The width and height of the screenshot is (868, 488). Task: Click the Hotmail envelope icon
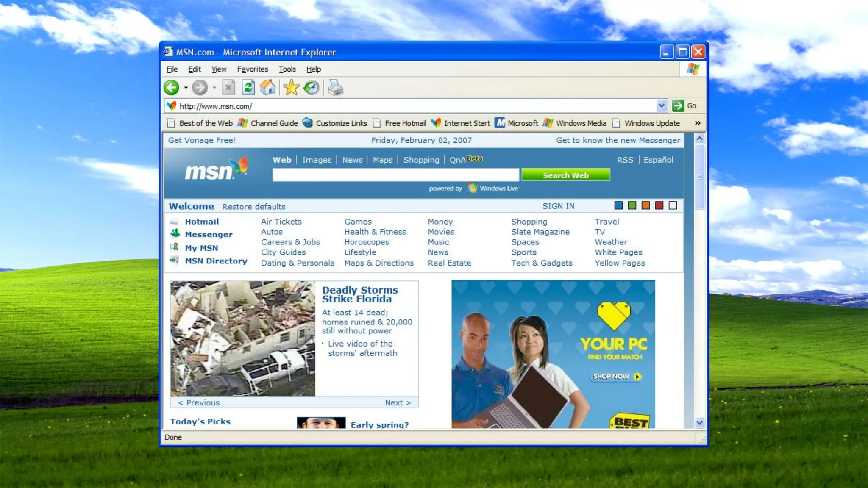(x=174, y=222)
